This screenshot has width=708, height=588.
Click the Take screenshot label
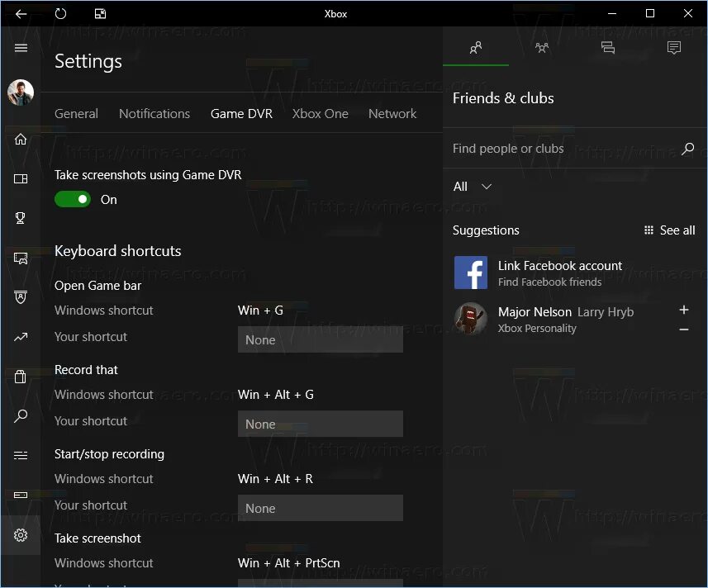pos(97,538)
